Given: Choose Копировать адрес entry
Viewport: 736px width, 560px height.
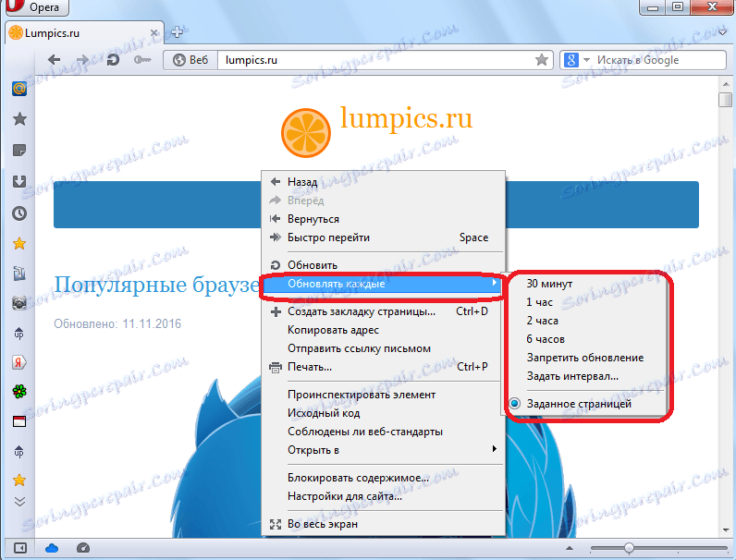Looking at the screenshot, I should pos(383,330).
